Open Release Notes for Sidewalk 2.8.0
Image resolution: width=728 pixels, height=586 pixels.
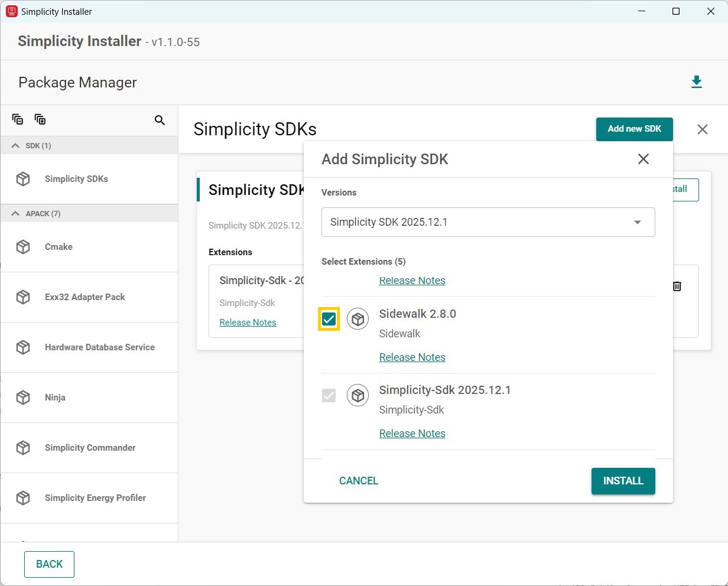pos(412,357)
